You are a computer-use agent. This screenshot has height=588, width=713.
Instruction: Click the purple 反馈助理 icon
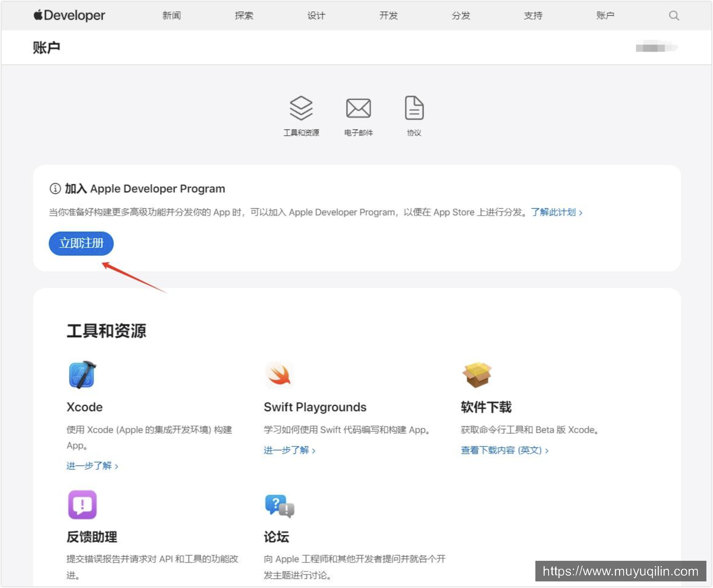pos(82,504)
